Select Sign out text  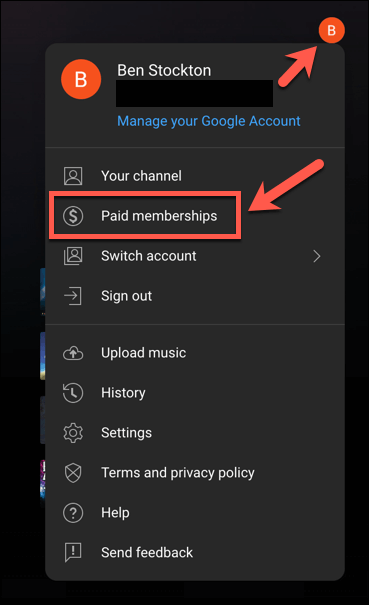127,296
